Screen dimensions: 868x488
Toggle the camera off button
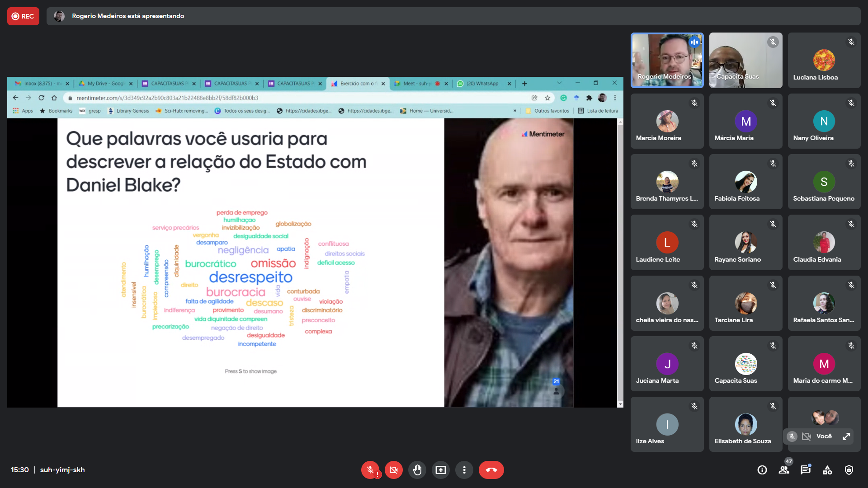pyautogui.click(x=393, y=470)
